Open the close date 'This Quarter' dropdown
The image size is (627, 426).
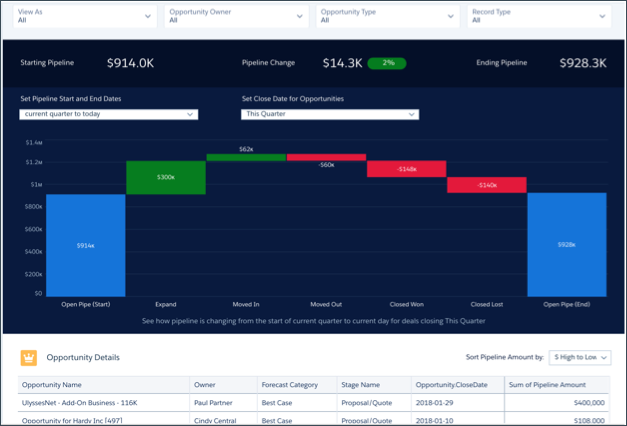point(329,115)
